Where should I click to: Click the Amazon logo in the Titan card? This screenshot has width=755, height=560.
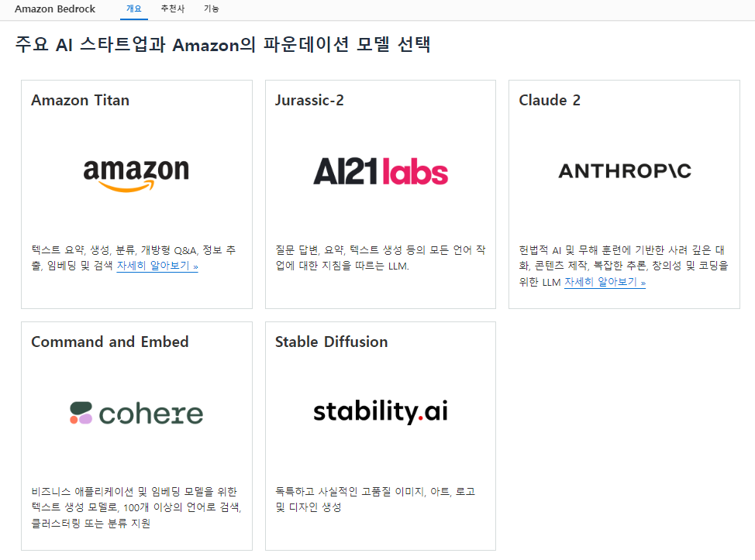pos(136,174)
